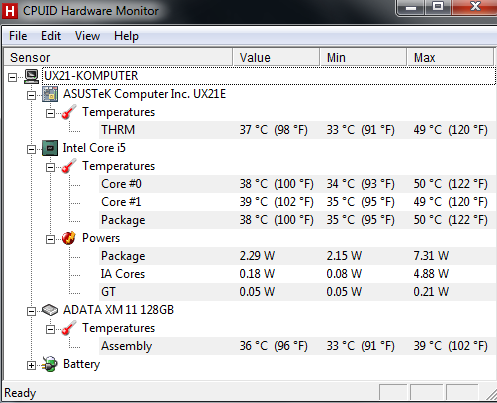The height and width of the screenshot is (403, 497).
Task: Click the Sensor column header
Action: (118, 57)
